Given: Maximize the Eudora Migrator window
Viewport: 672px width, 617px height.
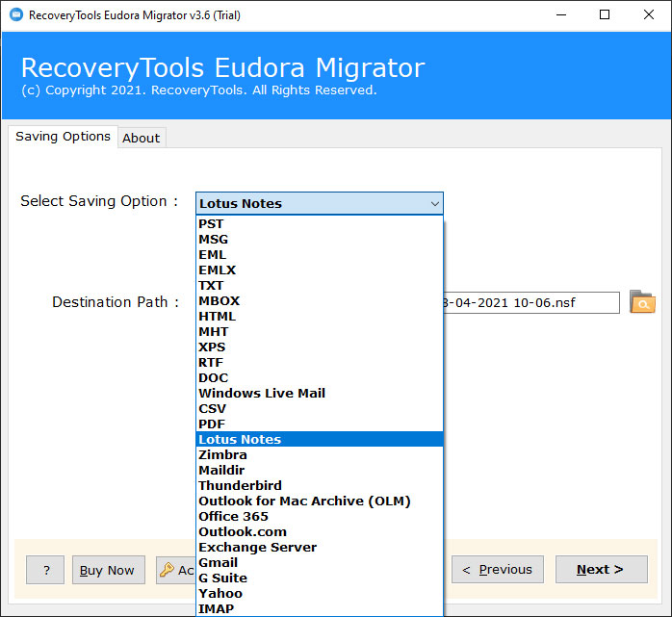Looking at the screenshot, I should coord(605,15).
